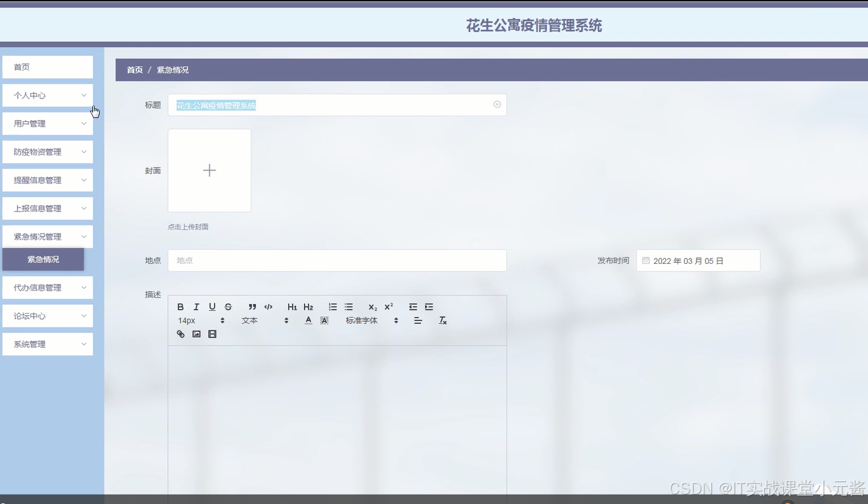
Task: Apply superscript formatting
Action: [x=389, y=307]
